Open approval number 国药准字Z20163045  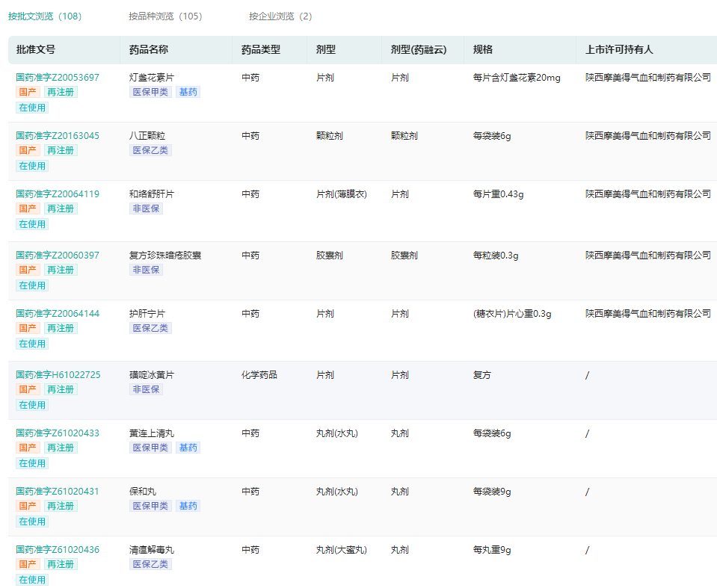tap(58, 136)
